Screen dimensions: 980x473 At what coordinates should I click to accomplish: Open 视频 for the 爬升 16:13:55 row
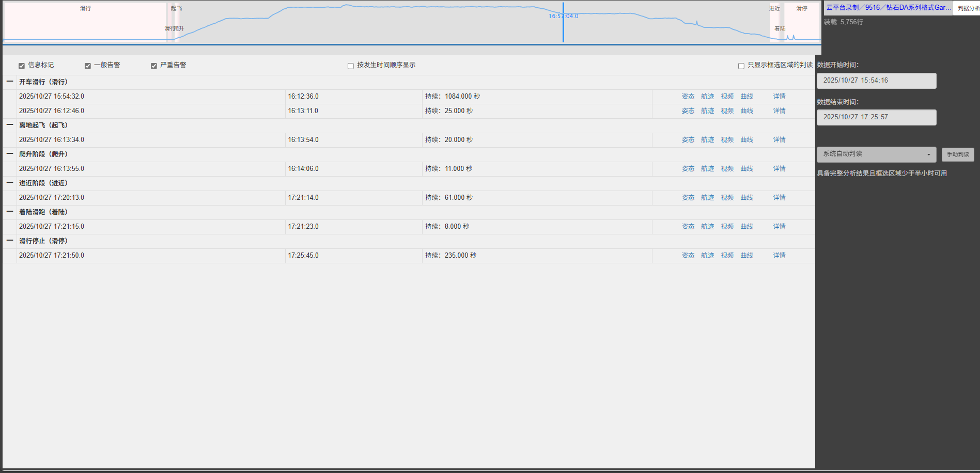(727, 169)
